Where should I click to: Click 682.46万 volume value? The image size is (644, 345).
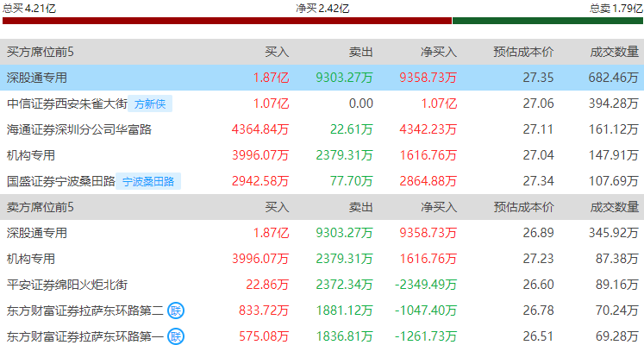(x=614, y=78)
